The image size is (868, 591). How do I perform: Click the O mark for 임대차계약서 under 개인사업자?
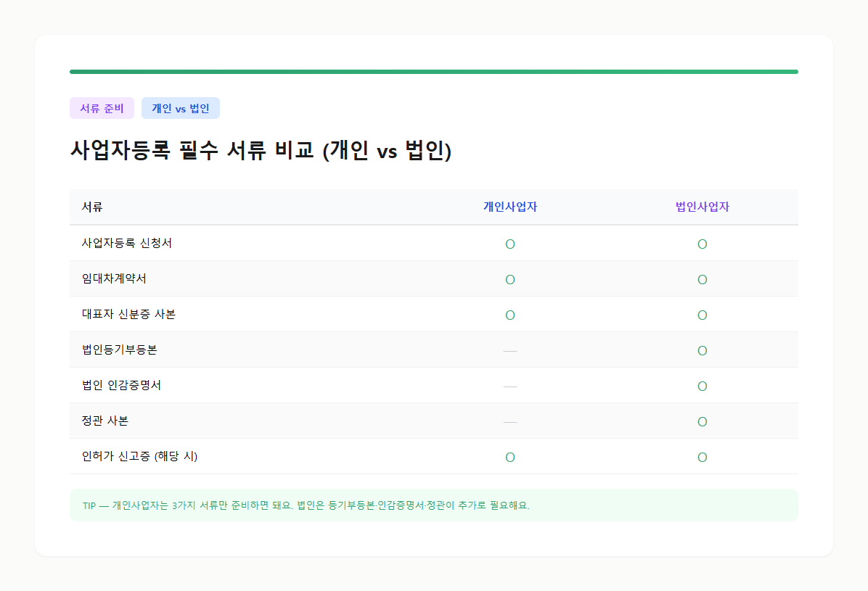point(510,279)
